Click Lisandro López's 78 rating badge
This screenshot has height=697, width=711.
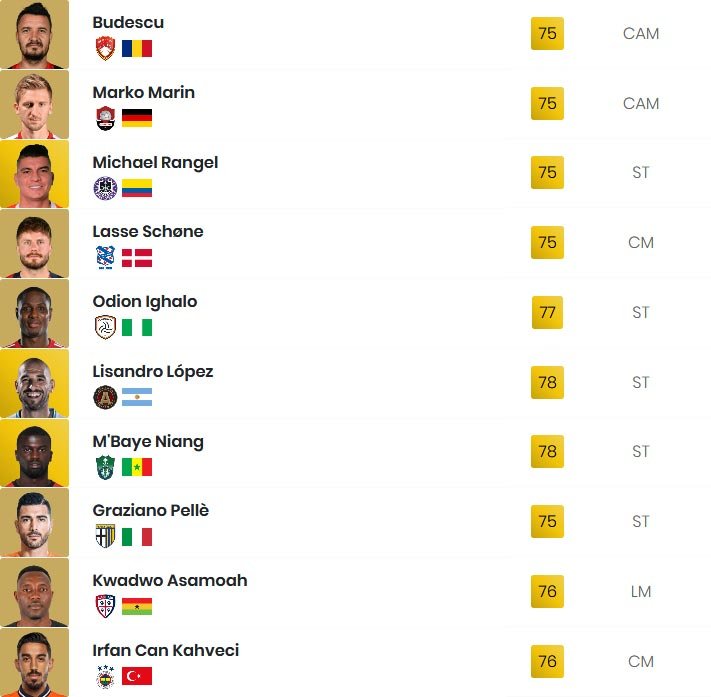pyautogui.click(x=547, y=382)
